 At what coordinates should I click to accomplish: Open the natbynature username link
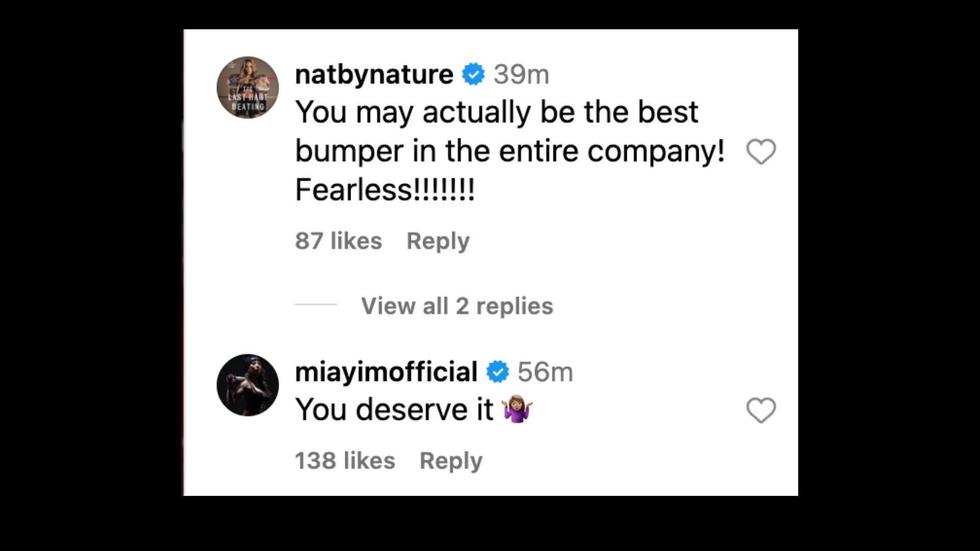(x=374, y=74)
